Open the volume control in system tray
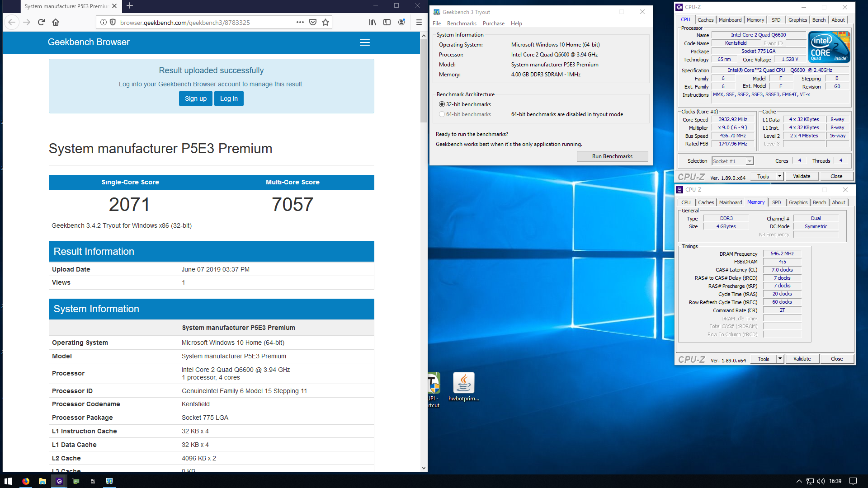This screenshot has width=868, height=488. coord(821,481)
